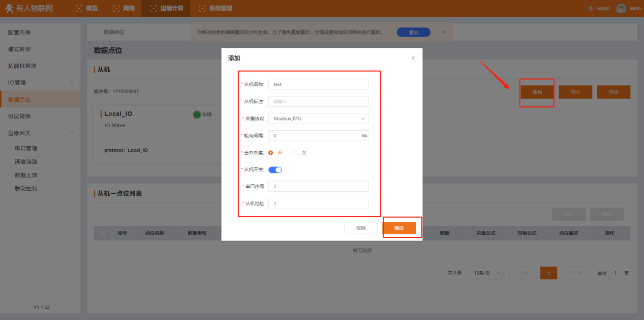644x320 pixels.
Task: Select 串口管理 in the sidebar
Action: pos(26,148)
